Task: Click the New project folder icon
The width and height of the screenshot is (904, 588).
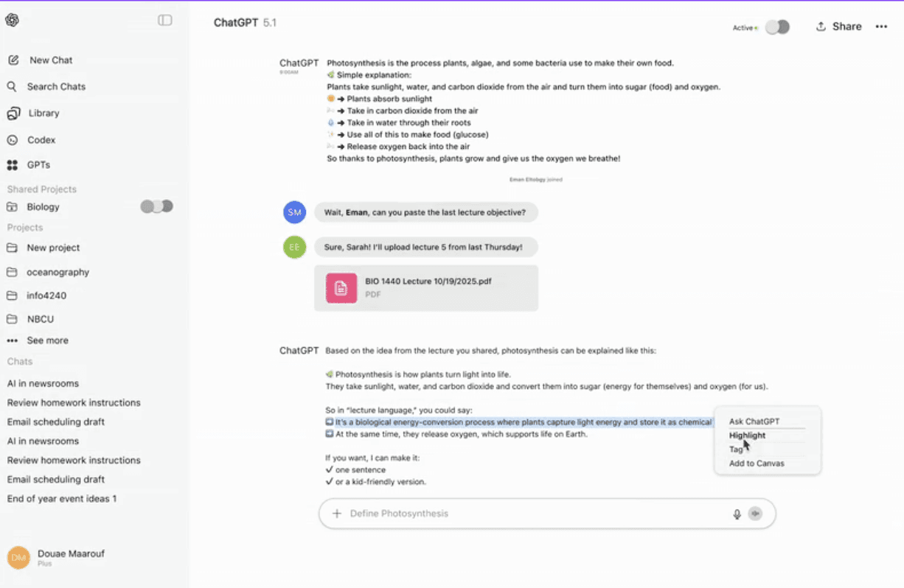Action: (x=11, y=248)
